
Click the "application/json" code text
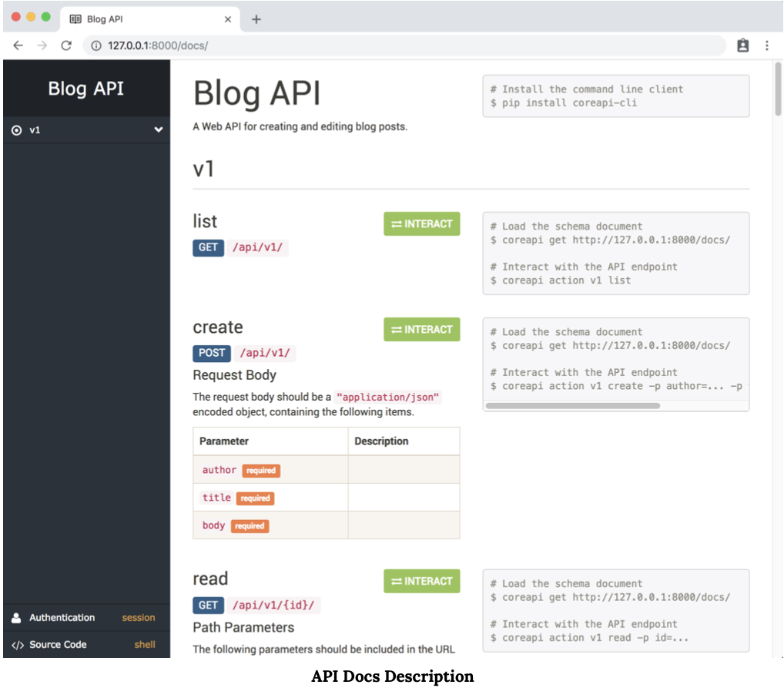tap(388, 398)
